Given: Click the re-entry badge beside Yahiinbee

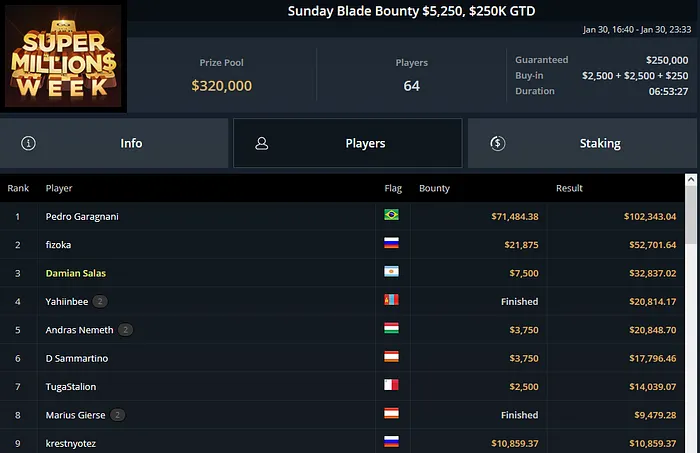Looking at the screenshot, I should [x=100, y=301].
